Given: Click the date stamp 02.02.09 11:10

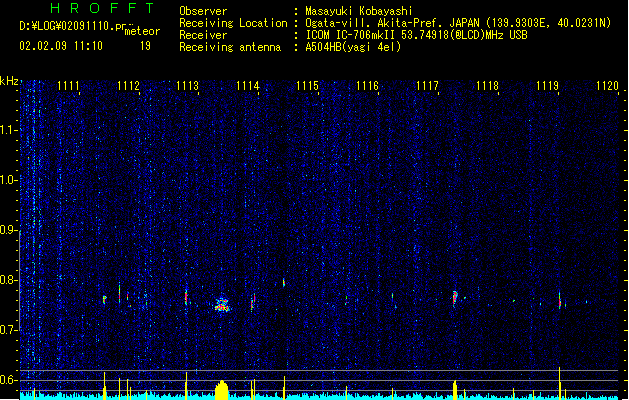Looking at the screenshot, I should [61, 46].
